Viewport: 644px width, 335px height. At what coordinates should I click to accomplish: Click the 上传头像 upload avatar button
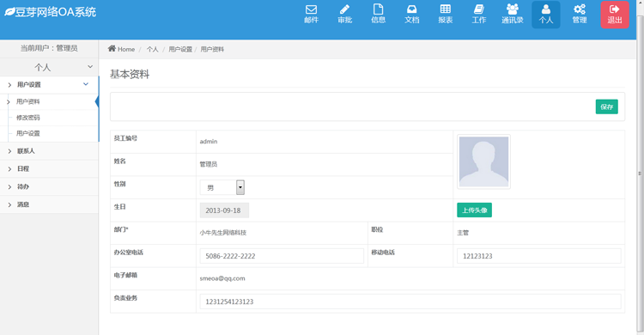pos(474,210)
